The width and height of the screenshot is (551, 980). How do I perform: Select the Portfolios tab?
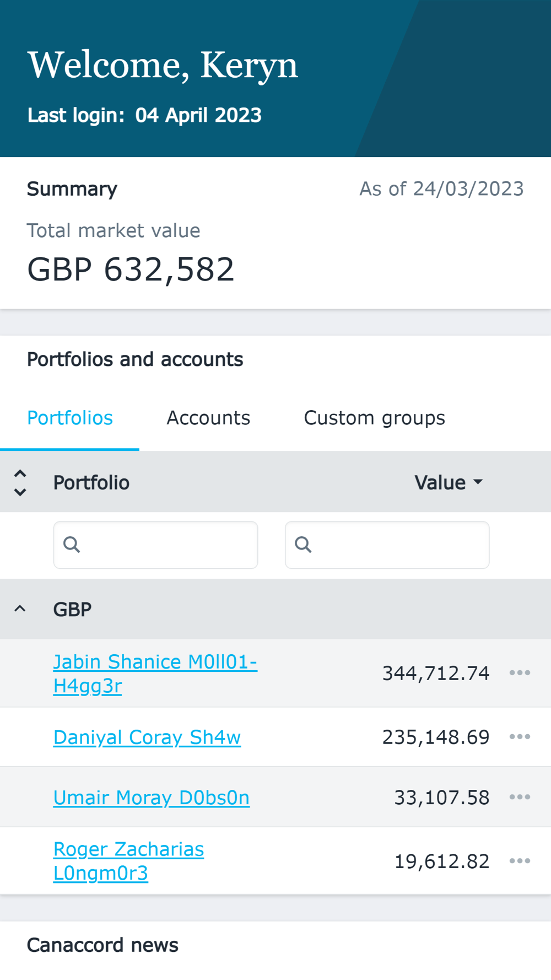70,418
